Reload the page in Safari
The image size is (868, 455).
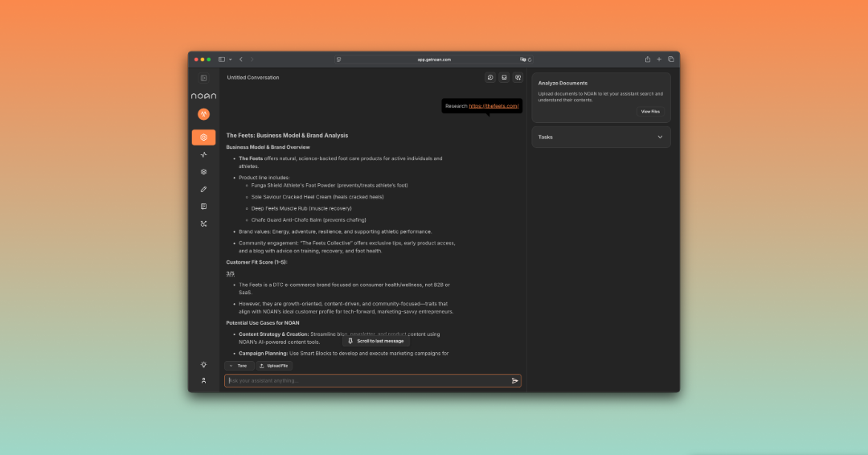(x=530, y=59)
